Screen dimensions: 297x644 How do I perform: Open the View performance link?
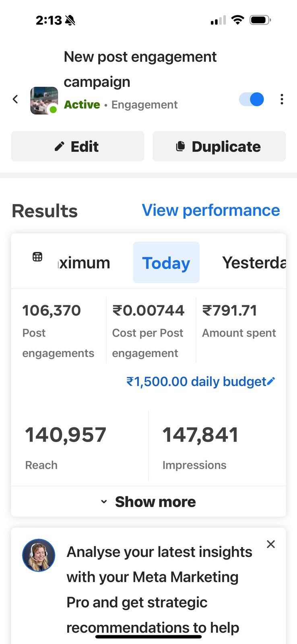click(211, 210)
